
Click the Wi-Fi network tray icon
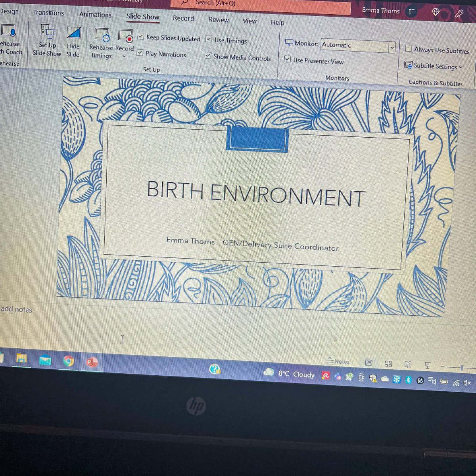click(x=456, y=383)
